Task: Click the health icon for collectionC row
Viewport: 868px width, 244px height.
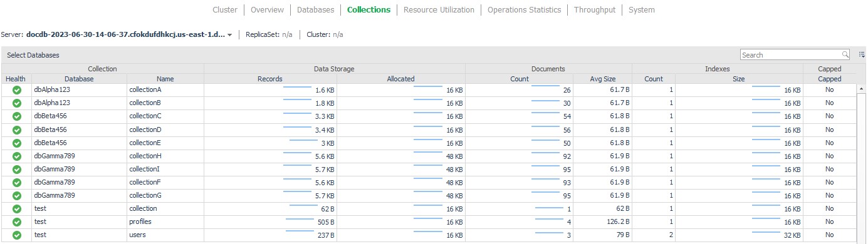Action: pos(17,116)
